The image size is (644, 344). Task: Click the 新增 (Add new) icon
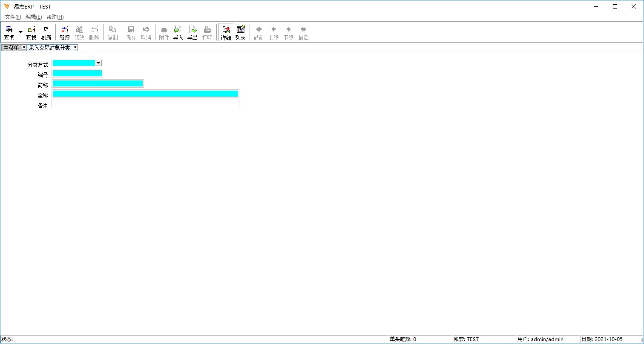[64, 32]
